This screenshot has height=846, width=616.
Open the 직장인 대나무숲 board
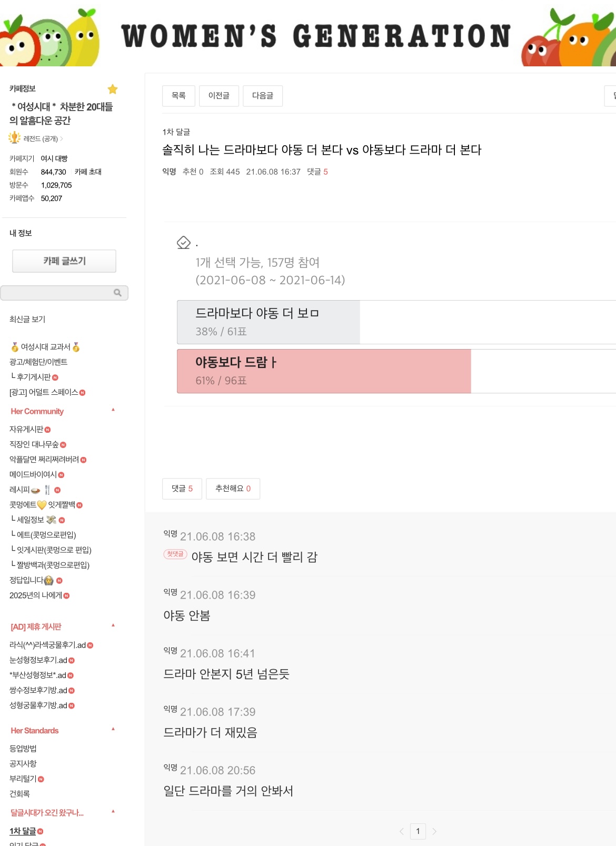click(x=34, y=444)
